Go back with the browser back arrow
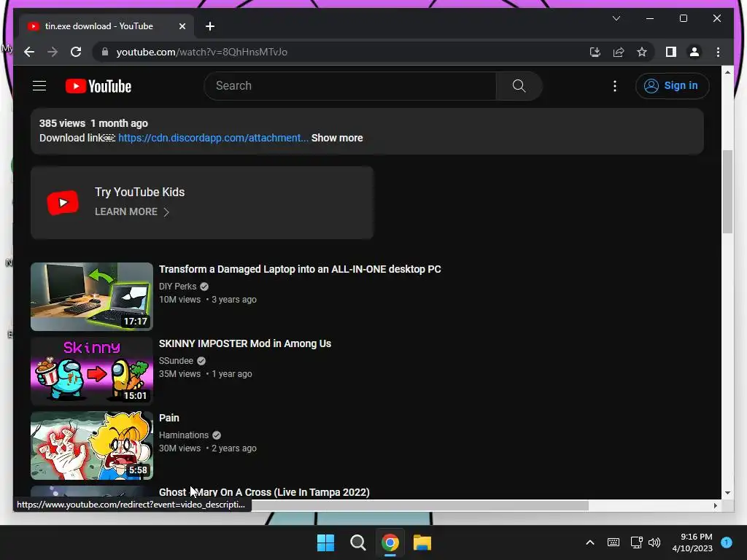This screenshot has height=560, width=747. click(x=29, y=52)
